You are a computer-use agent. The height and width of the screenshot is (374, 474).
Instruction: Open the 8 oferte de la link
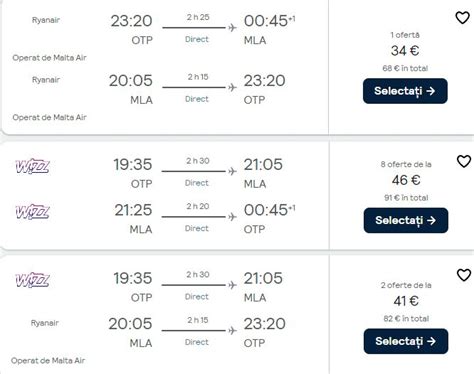[x=406, y=164]
